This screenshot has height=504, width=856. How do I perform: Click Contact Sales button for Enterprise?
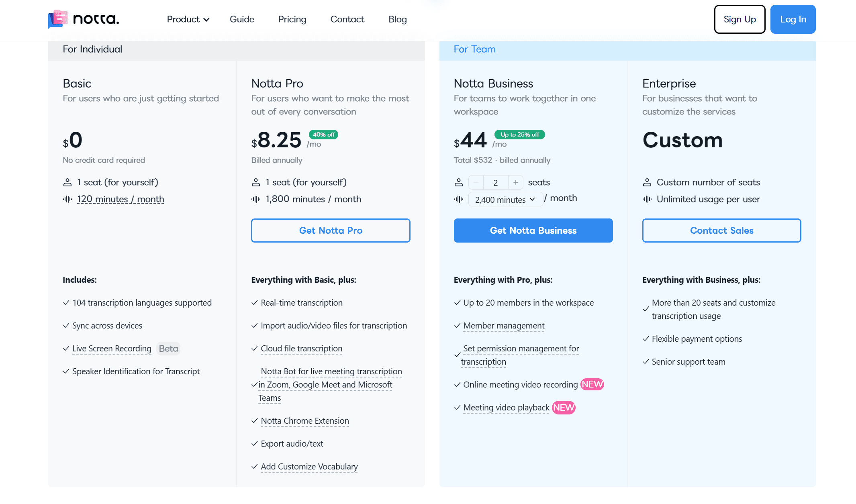[x=721, y=230]
